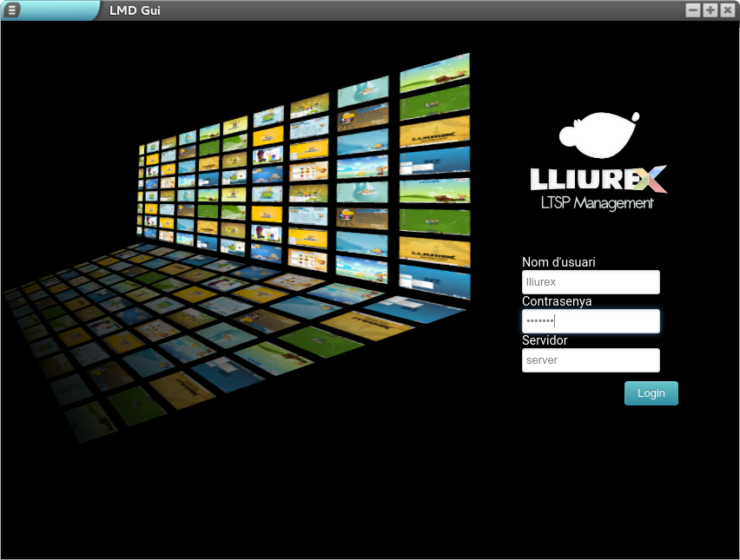This screenshot has height=560, width=740.
Task: Open the window menu icon in title bar
Action: coord(12,10)
